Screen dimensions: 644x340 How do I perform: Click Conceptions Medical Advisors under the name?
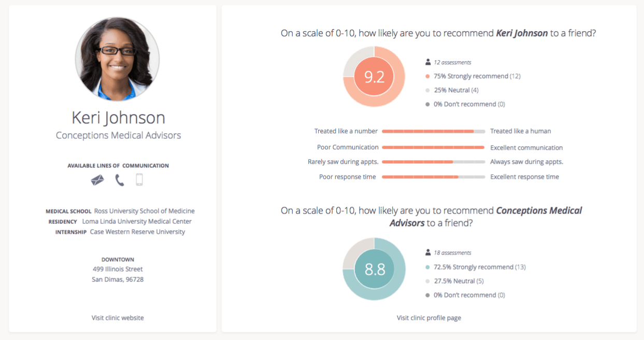(x=118, y=135)
